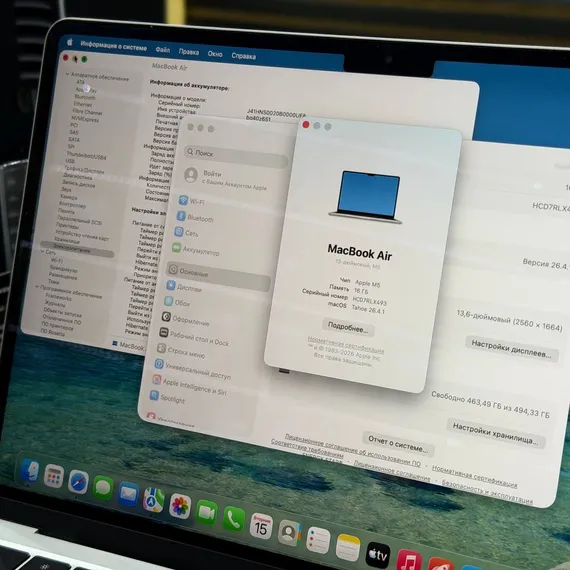Screen dimensions: 570x570
Task: Open Дисплеи in System Settings sidebar
Action: [184, 287]
